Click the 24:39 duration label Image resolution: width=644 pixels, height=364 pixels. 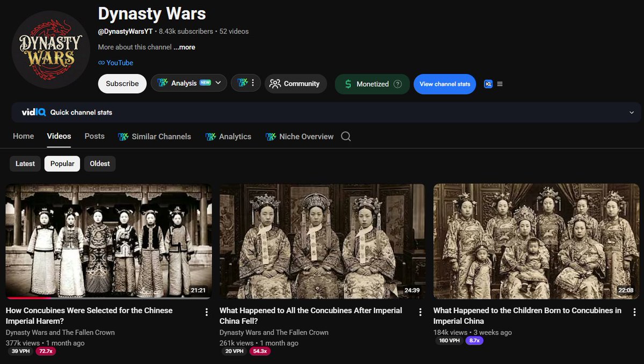pos(412,290)
